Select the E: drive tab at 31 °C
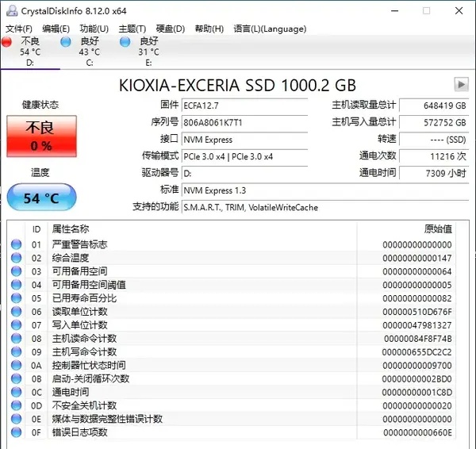 coord(148,52)
